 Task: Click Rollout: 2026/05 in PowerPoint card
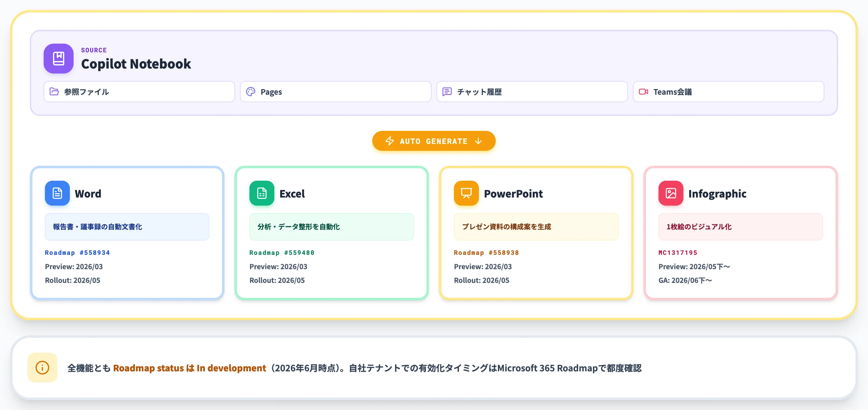coord(482,280)
